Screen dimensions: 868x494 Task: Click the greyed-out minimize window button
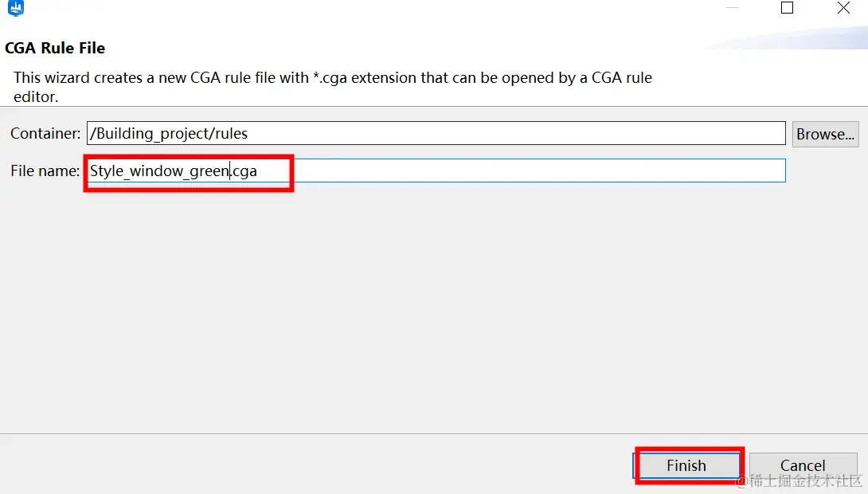[731, 8]
